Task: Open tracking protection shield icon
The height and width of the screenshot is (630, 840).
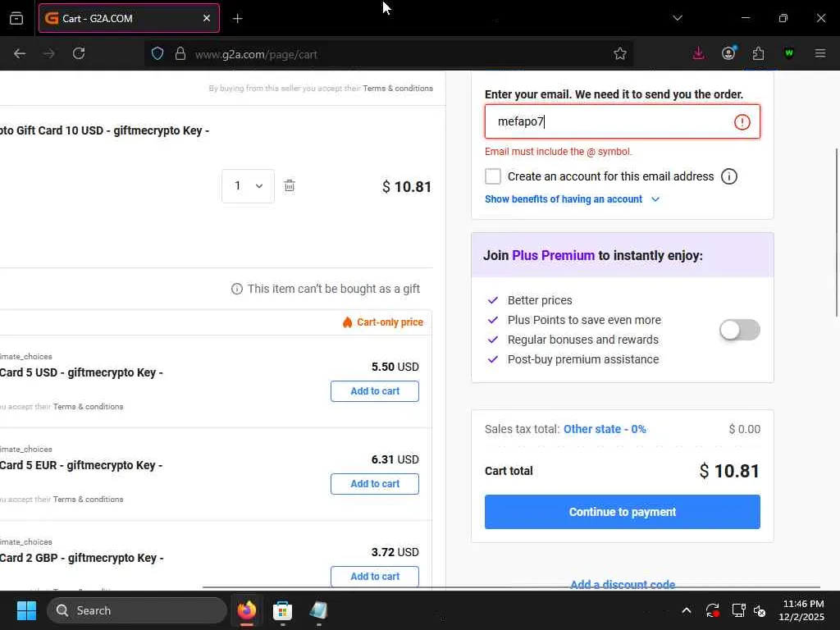Action: coord(157,53)
